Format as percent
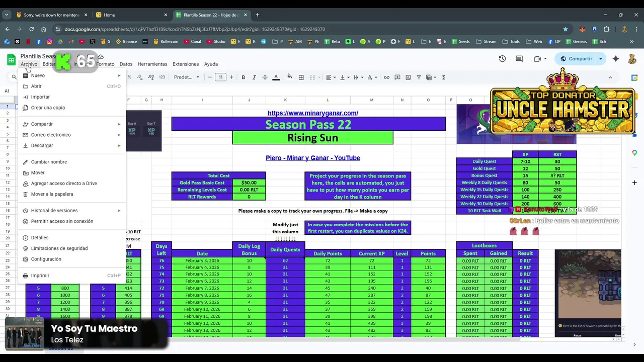644x362 pixels. (x=129, y=77)
